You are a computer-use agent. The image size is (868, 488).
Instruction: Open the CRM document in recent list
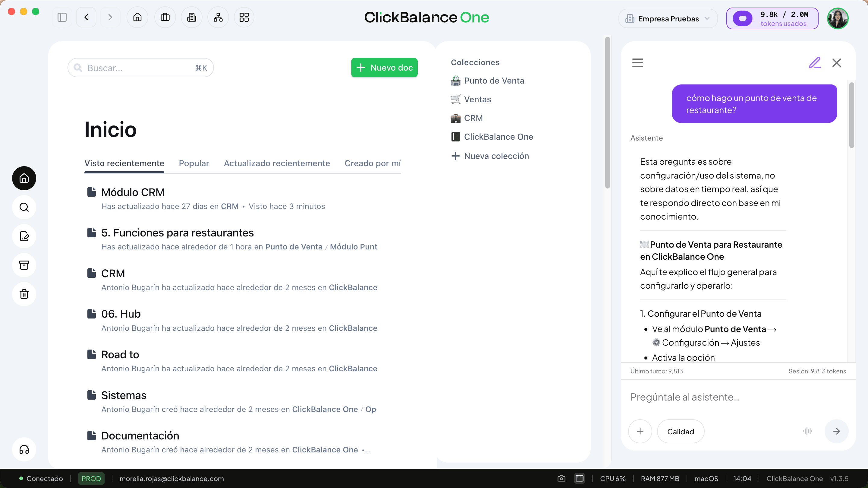tap(113, 274)
